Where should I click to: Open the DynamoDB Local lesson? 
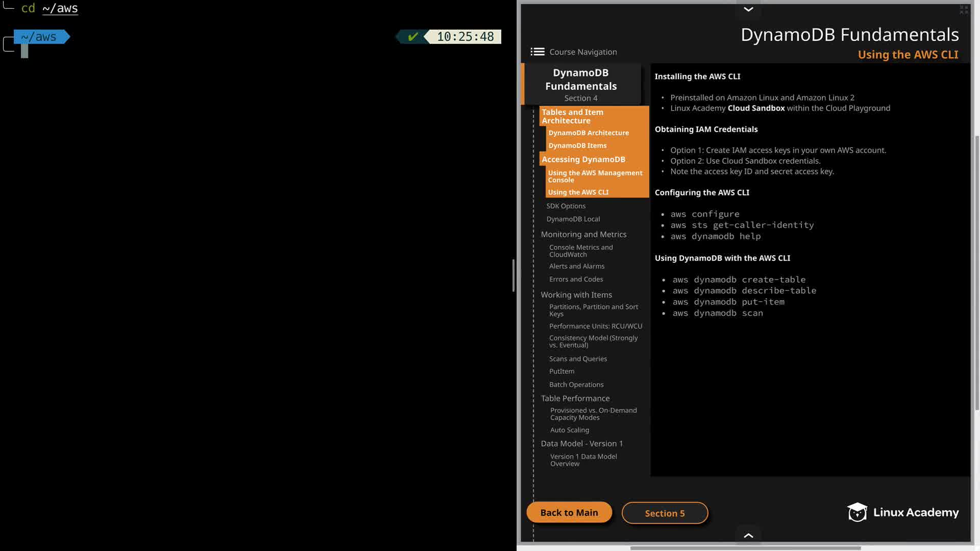pyautogui.click(x=573, y=219)
